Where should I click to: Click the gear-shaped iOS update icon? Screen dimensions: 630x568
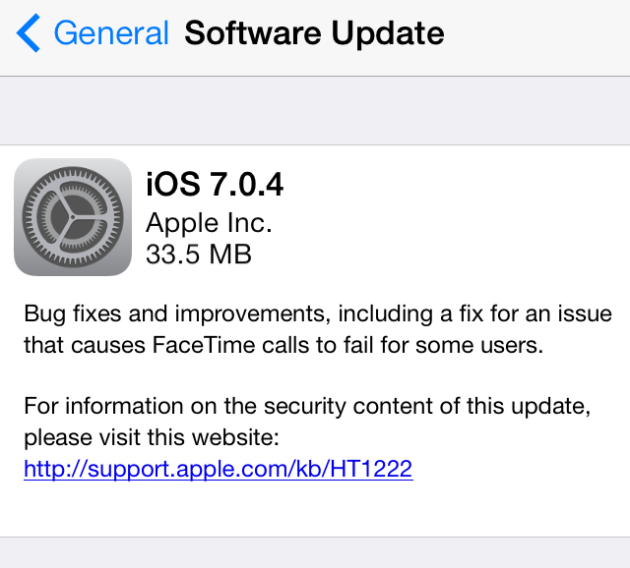click(x=72, y=217)
